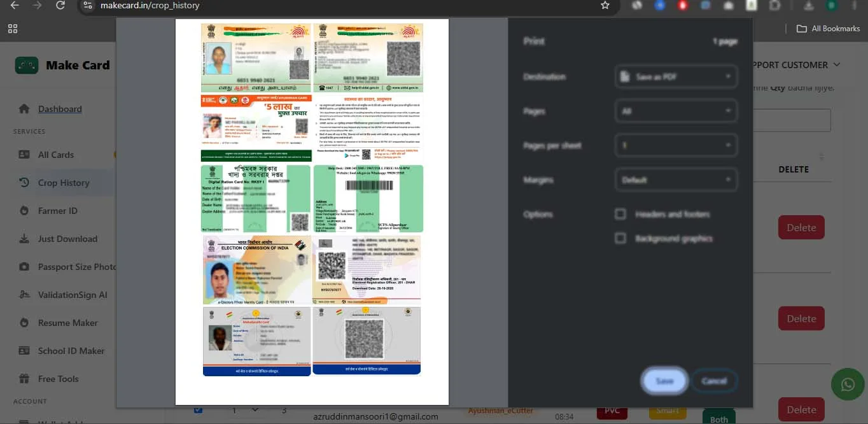Expand the Support Customer menu chevron
Viewport: 868px width, 424px height.
[837, 65]
